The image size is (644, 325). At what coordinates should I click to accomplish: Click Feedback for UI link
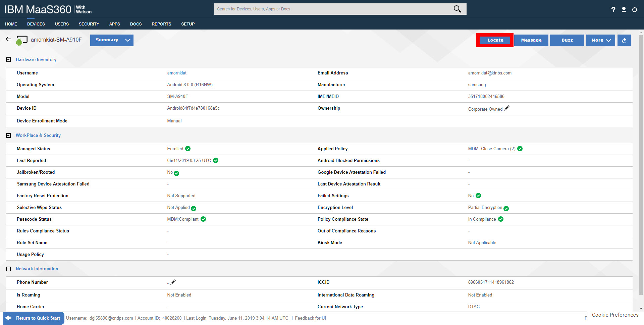[x=310, y=318]
